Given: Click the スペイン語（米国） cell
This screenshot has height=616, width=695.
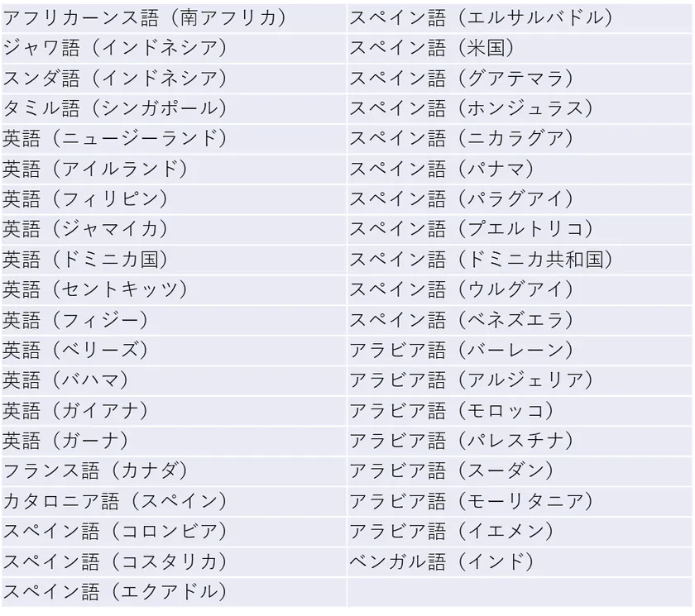Looking at the screenshot, I should click(431, 48).
